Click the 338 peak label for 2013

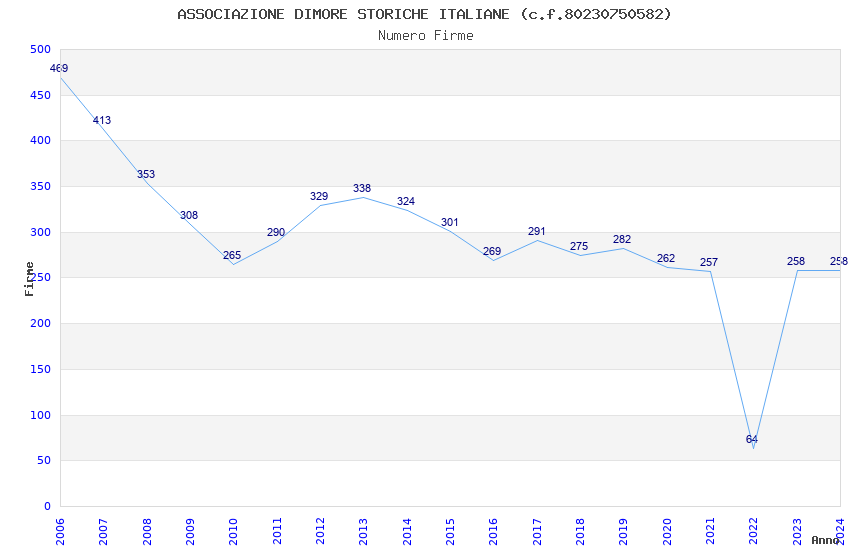coord(362,189)
